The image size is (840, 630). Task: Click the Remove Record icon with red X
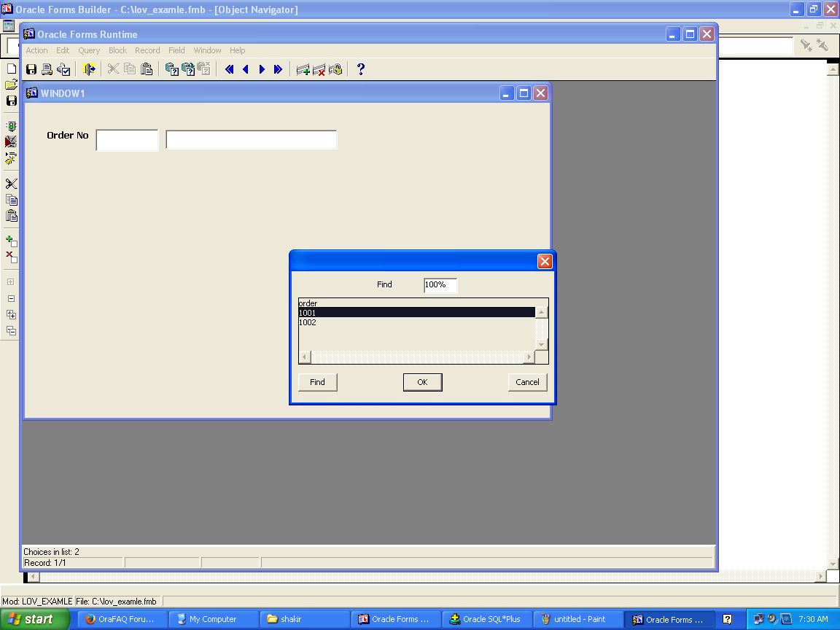(319, 69)
